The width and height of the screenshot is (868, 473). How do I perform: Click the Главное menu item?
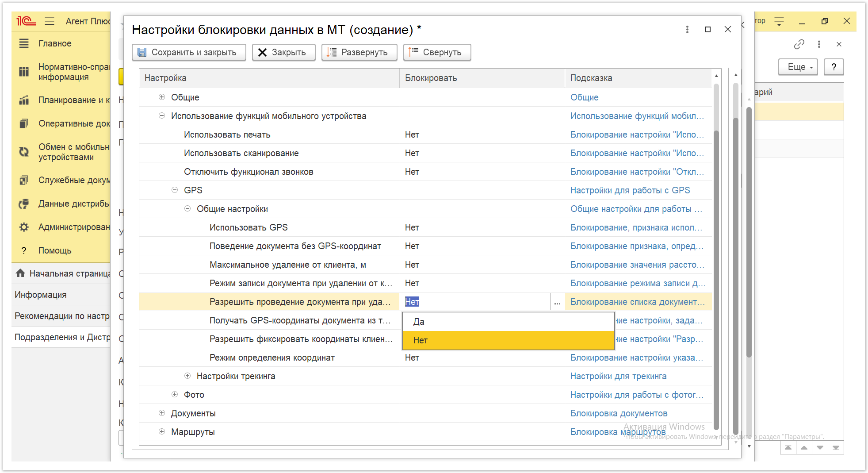(x=55, y=43)
